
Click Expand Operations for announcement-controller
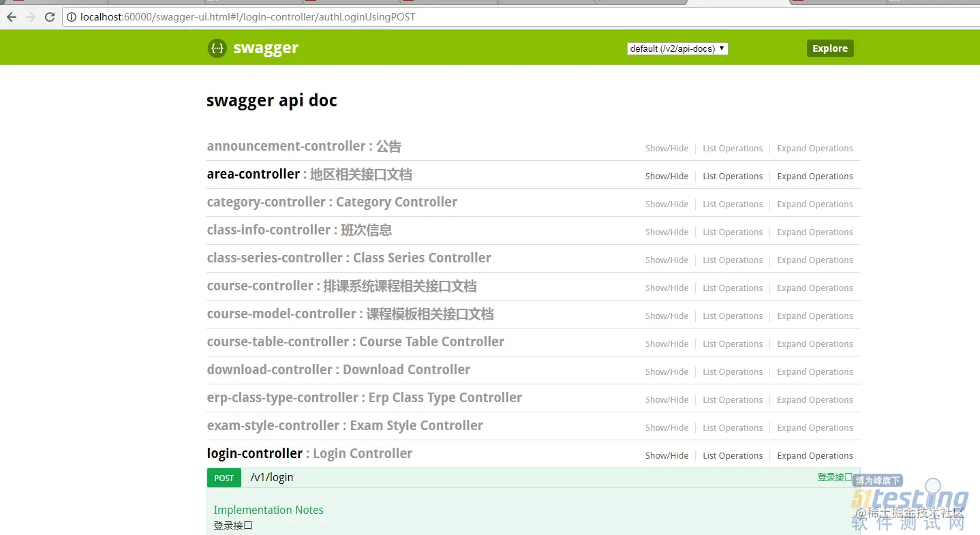815,149
